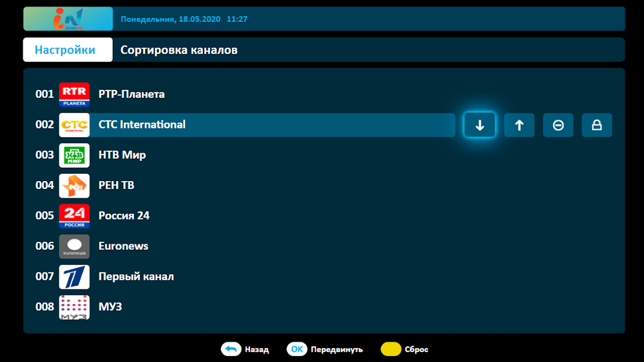644x362 pixels.
Task: Select the СТС channel logo
Action: pos(74,125)
